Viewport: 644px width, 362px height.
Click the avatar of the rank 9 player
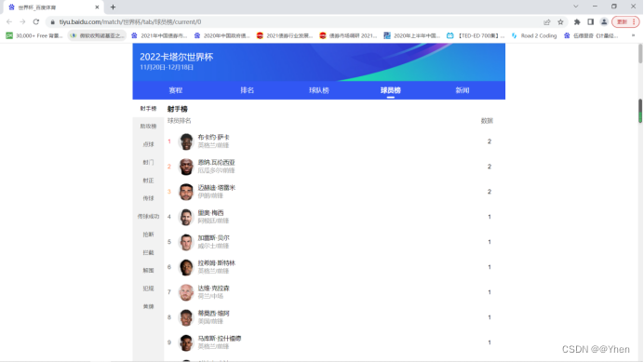click(x=186, y=342)
